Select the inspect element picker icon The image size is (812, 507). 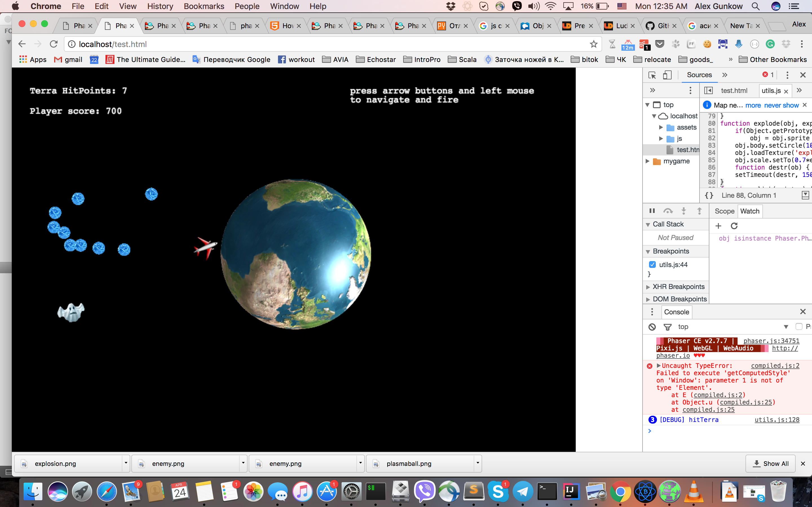(x=652, y=75)
